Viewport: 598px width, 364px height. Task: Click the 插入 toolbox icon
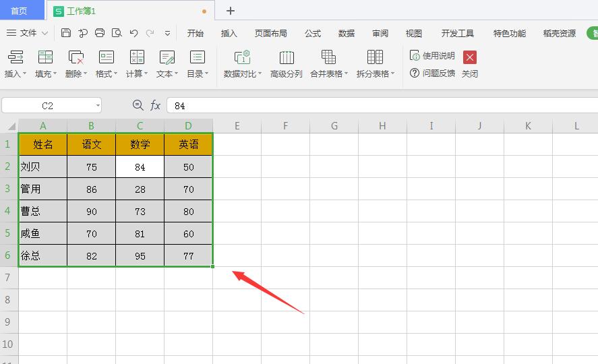pos(16,57)
